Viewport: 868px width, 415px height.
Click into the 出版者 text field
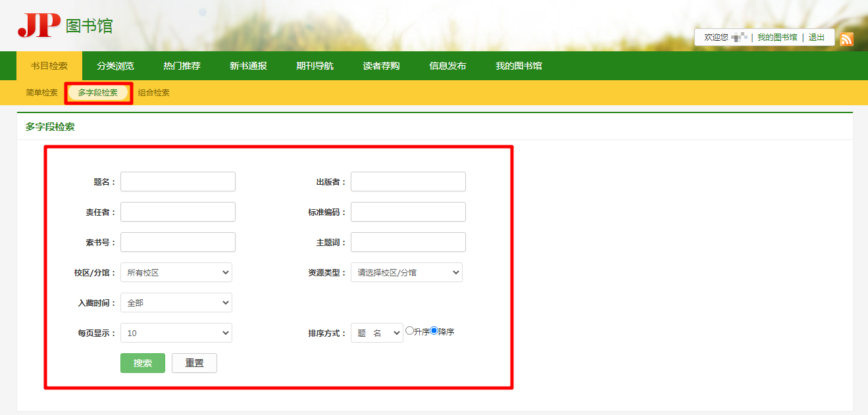[408, 182]
